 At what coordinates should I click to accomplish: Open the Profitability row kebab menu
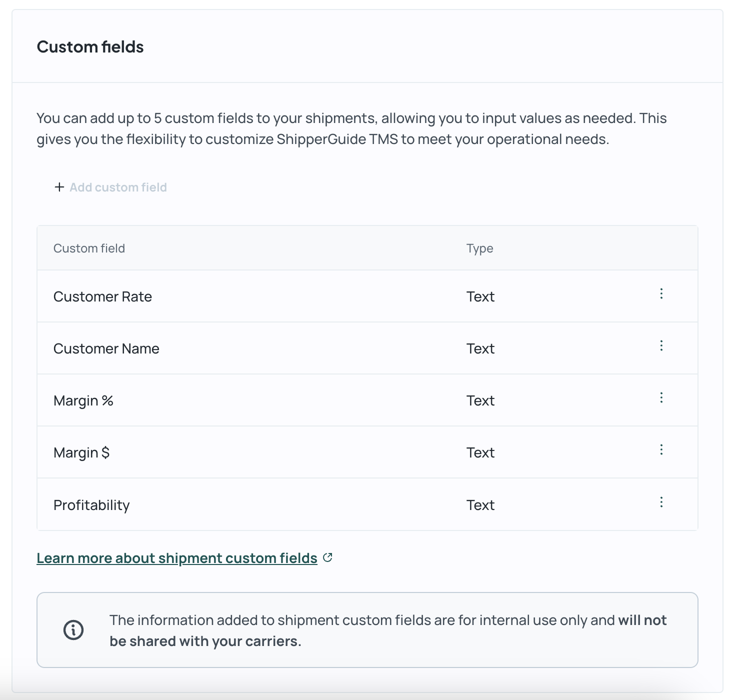[661, 502]
